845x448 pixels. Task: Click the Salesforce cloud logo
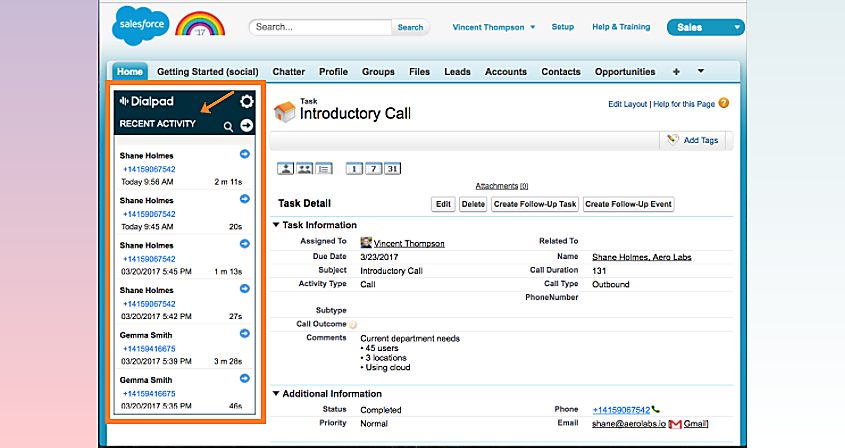pyautogui.click(x=141, y=25)
